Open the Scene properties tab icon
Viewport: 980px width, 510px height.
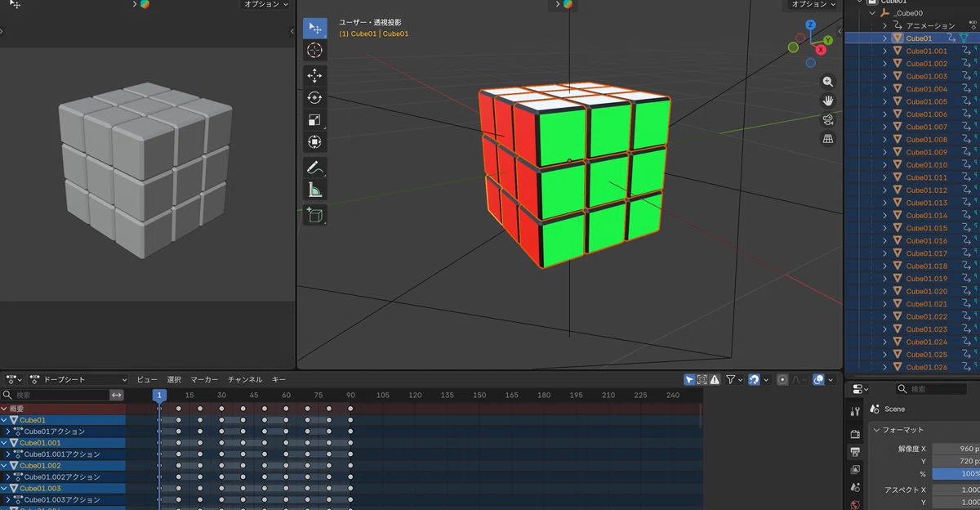(x=855, y=487)
